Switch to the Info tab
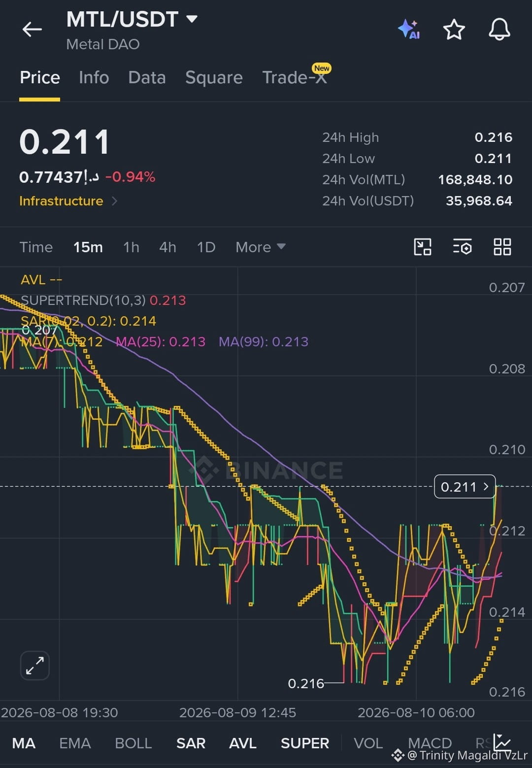This screenshot has width=532, height=768. pos(94,78)
